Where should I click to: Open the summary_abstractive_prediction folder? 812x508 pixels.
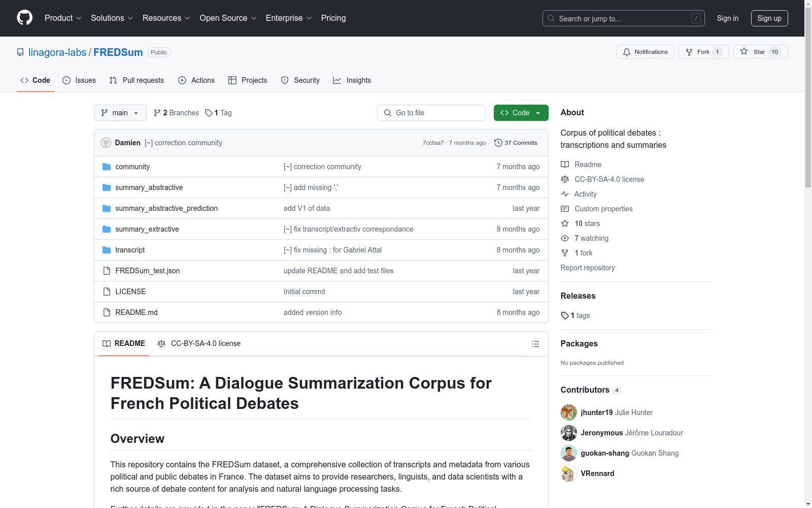(166, 208)
